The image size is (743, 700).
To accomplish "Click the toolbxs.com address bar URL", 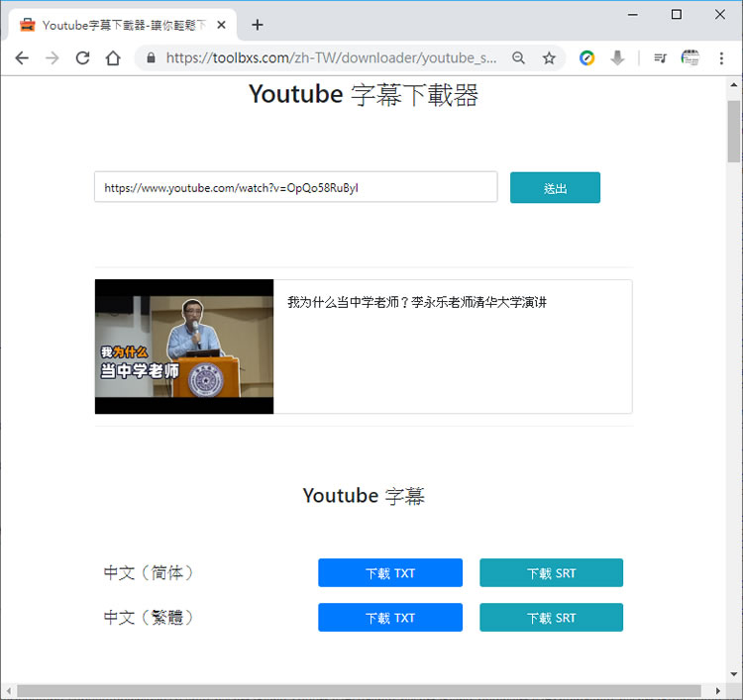I will tap(331, 57).
